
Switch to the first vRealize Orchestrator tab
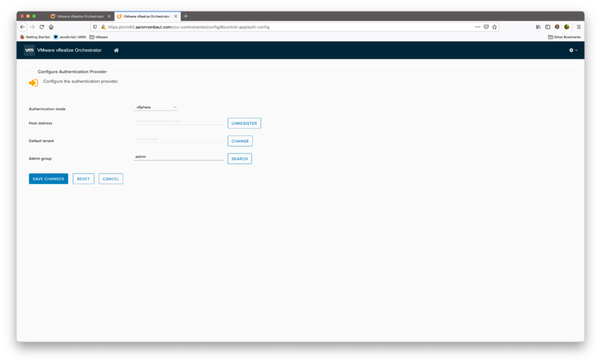tap(79, 16)
